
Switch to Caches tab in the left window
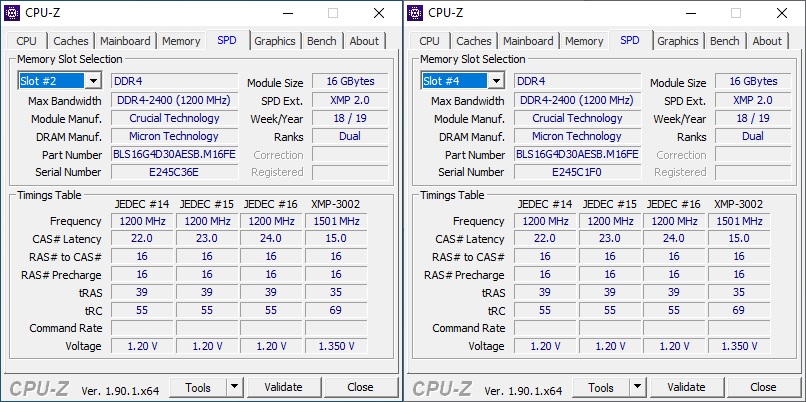click(71, 41)
